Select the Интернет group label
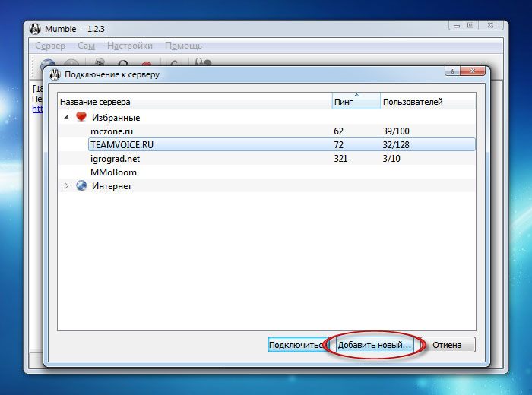 click(x=112, y=186)
